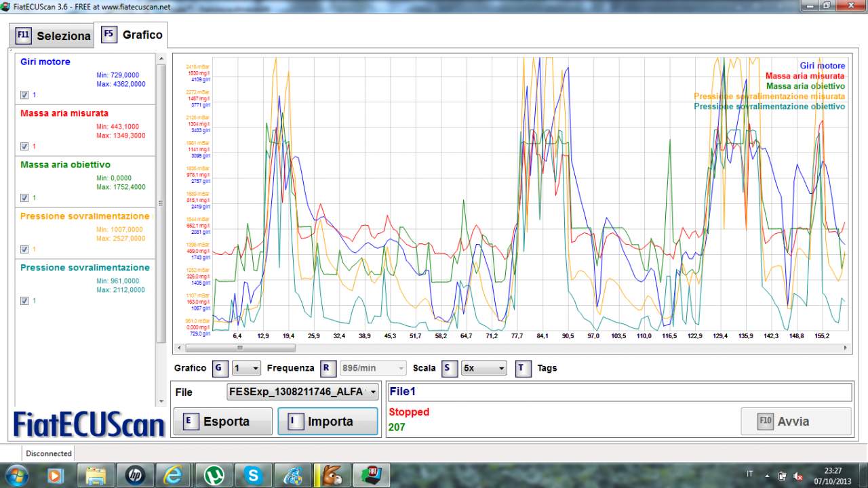Open the File FESExp dropdown
The image size is (868, 488).
pos(303,392)
